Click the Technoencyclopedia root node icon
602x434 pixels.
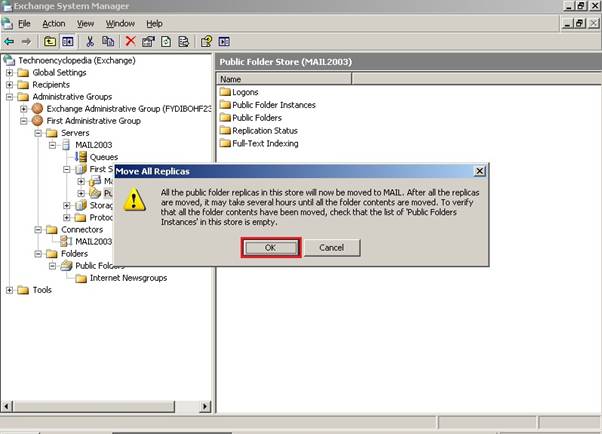[9, 60]
